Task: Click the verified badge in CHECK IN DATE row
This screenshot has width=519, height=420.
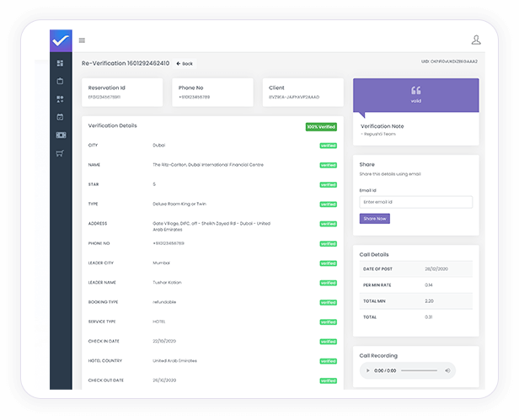Action: click(329, 342)
